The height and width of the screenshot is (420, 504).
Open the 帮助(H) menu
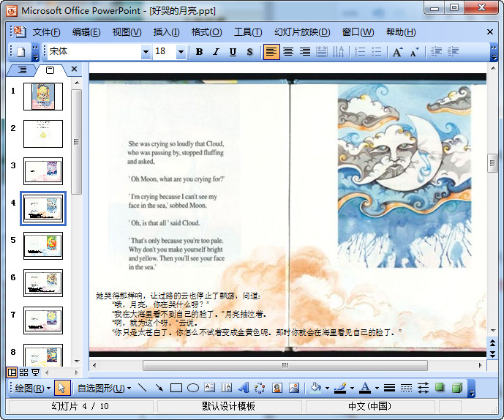[401, 32]
